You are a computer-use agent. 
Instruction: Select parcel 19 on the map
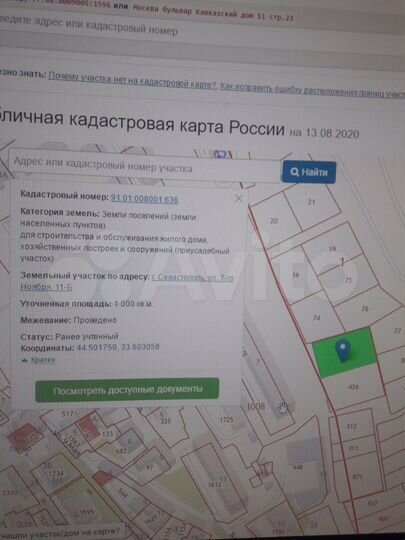click(332, 248)
